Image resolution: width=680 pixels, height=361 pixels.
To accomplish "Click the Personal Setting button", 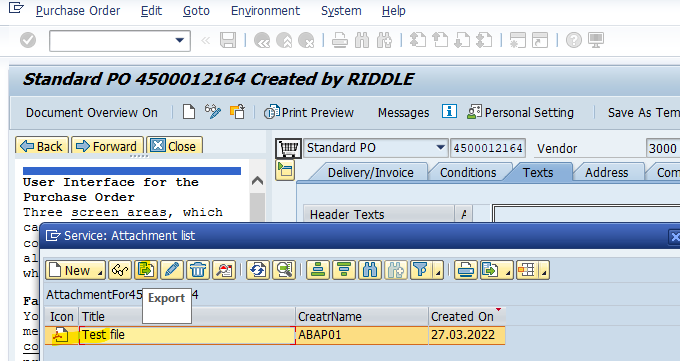I will 520,112.
